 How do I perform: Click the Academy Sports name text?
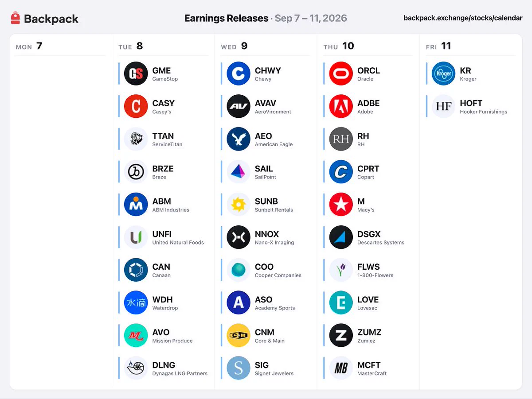click(275, 308)
